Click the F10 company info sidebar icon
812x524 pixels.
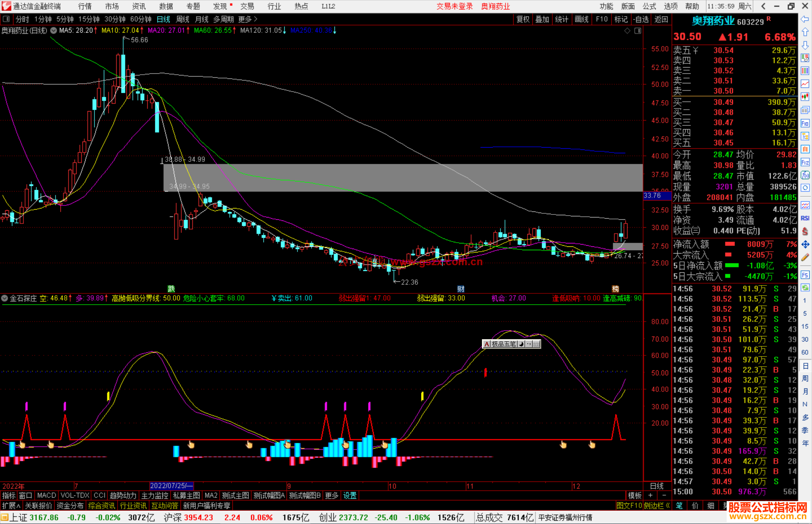pos(805,123)
